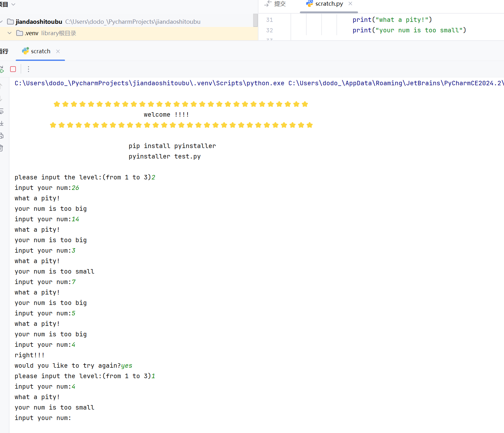Clear all console output with trash icon
The image size is (504, 433).
pos(2,148)
